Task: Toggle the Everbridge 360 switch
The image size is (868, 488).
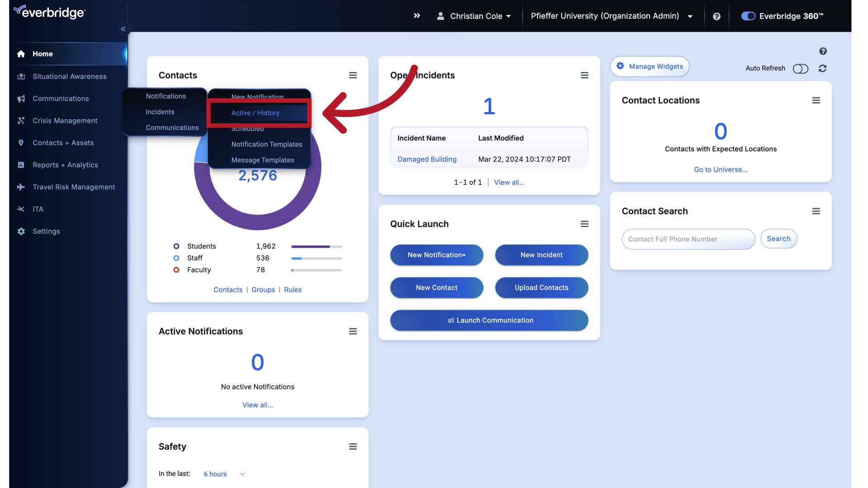Action: tap(748, 16)
